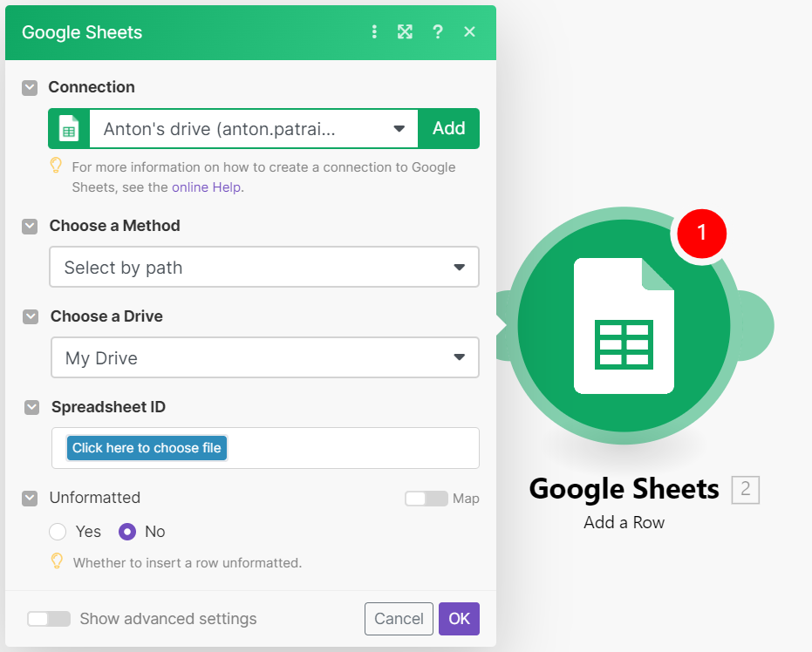Click the red badge showing 1 on the module
812x652 pixels.
[700, 234]
